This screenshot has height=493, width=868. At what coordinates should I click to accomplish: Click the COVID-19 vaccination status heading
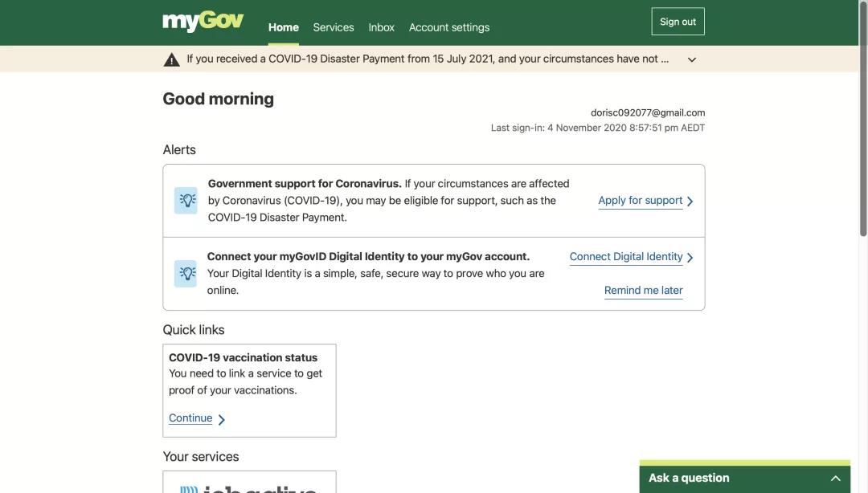click(x=243, y=357)
